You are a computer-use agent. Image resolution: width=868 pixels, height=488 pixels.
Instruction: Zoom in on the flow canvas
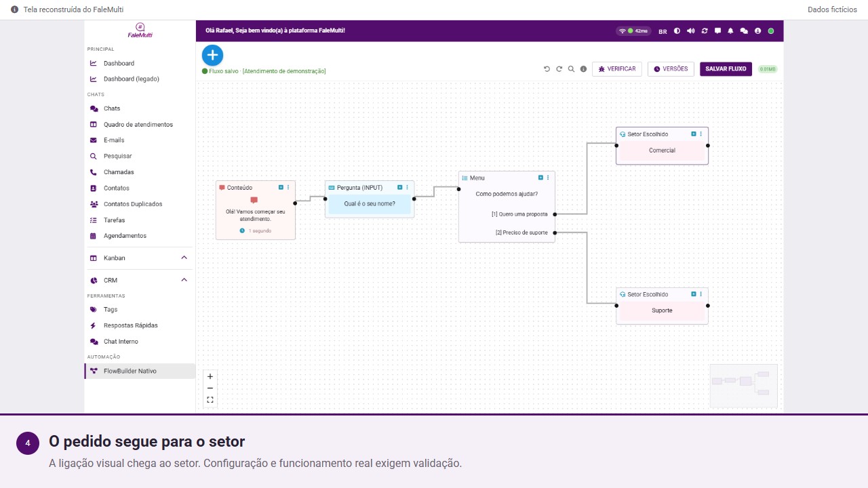[210, 376]
